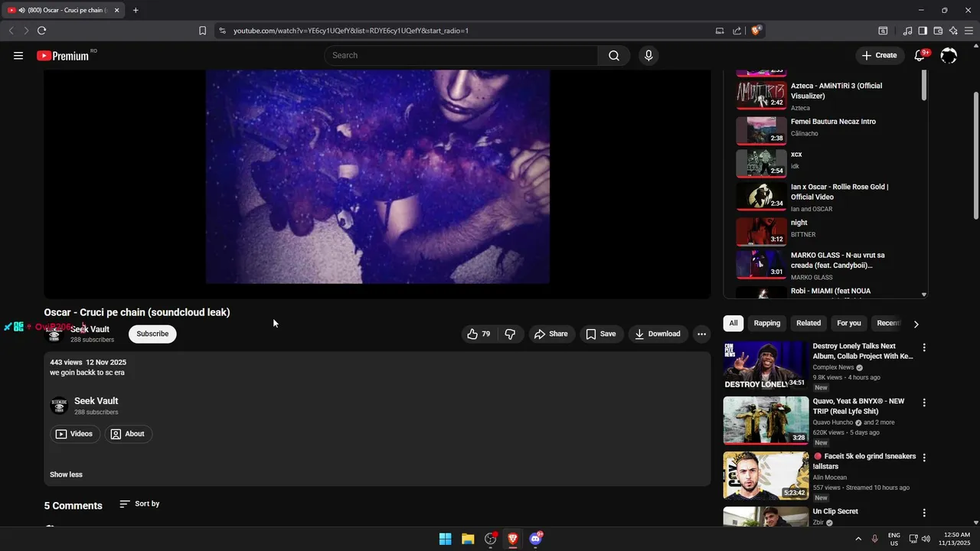Dislike the video with thumbs down
Screen dimensions: 980x551
(x=510, y=334)
